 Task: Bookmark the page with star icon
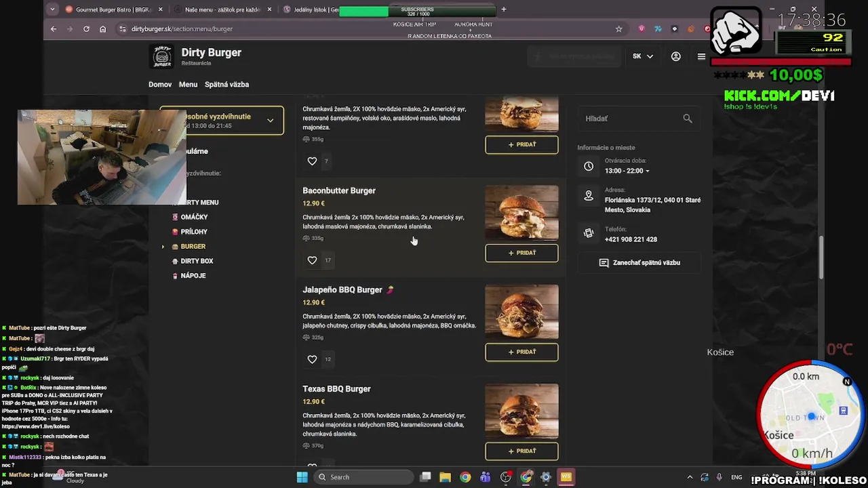(618, 28)
